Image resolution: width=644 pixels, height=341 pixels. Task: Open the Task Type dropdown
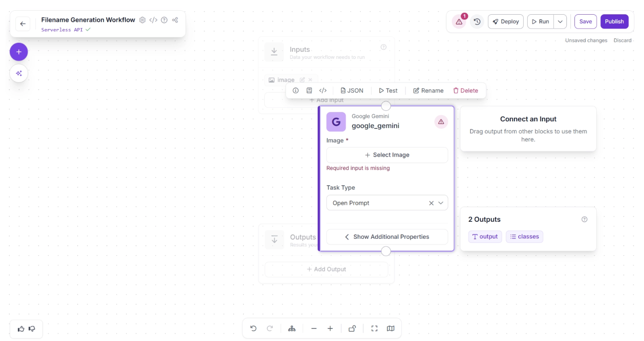[x=441, y=203]
